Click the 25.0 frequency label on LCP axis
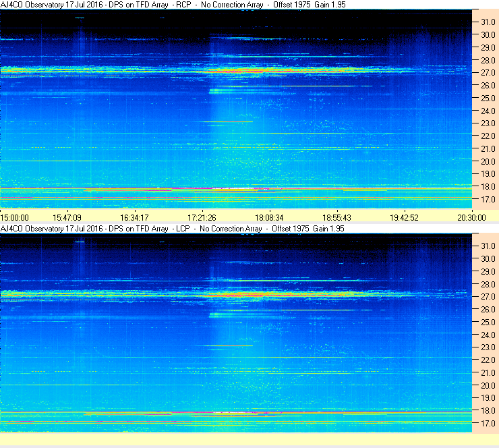This screenshot has width=499, height=448. [488, 322]
